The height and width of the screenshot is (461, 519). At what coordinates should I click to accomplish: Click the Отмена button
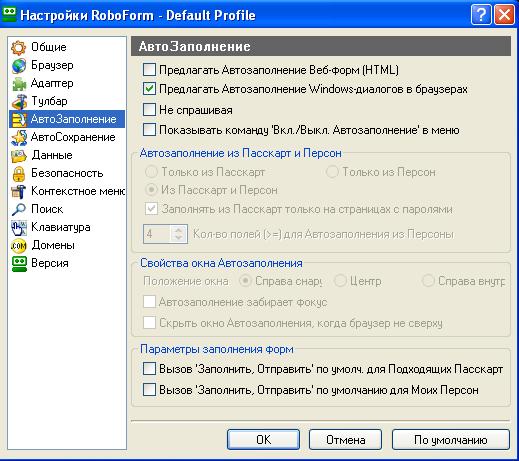345,440
